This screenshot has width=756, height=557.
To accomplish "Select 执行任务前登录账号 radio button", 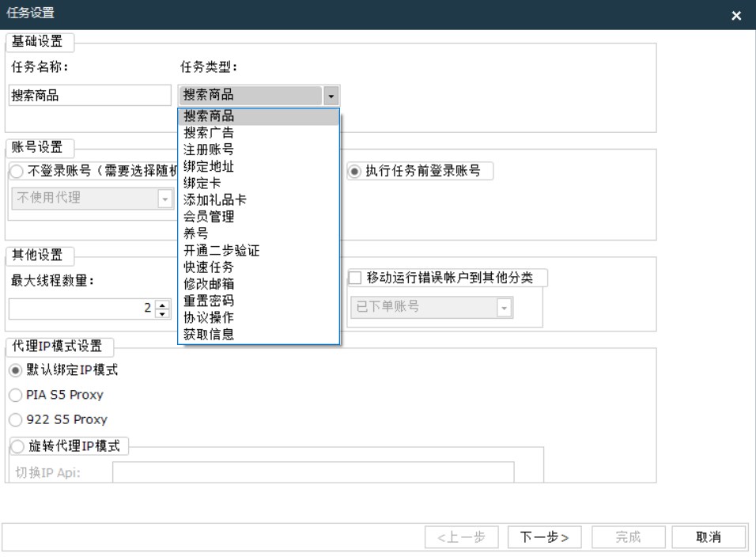I will coord(354,171).
